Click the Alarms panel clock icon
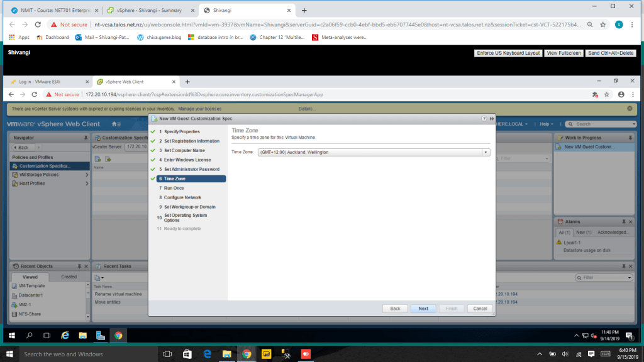Viewport: 644px width, 362px height. (560, 222)
